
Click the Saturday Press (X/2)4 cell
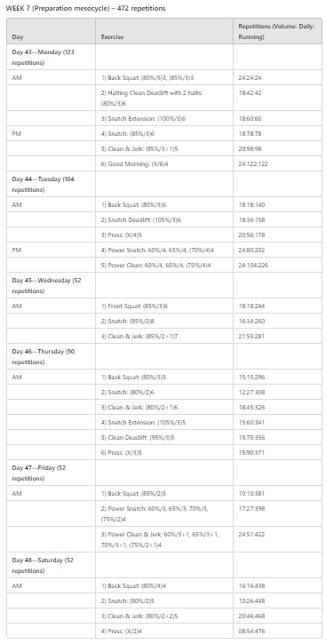[164, 631]
